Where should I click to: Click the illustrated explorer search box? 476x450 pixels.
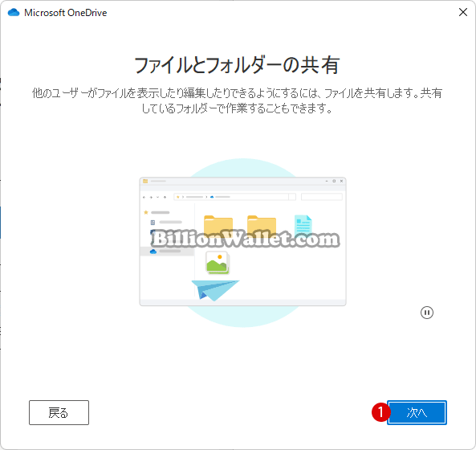coord(322,197)
